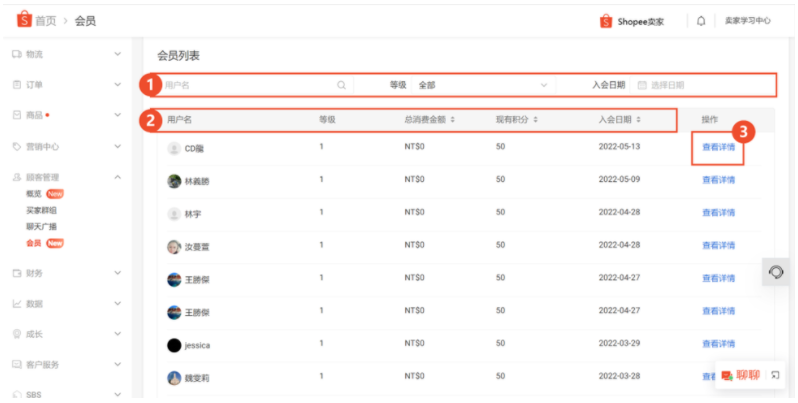Click the Shopee logo in breadcrumb

tap(24, 20)
